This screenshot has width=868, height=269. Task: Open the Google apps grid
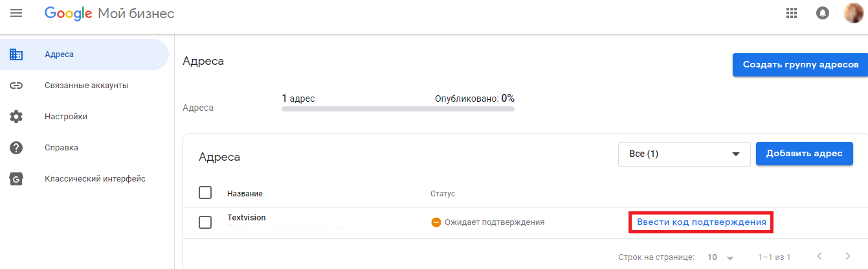click(791, 13)
